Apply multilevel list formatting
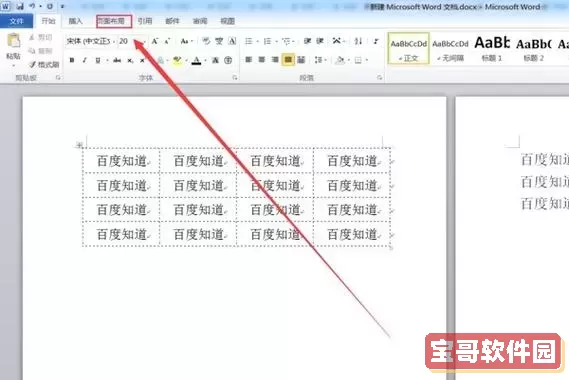 286,41
